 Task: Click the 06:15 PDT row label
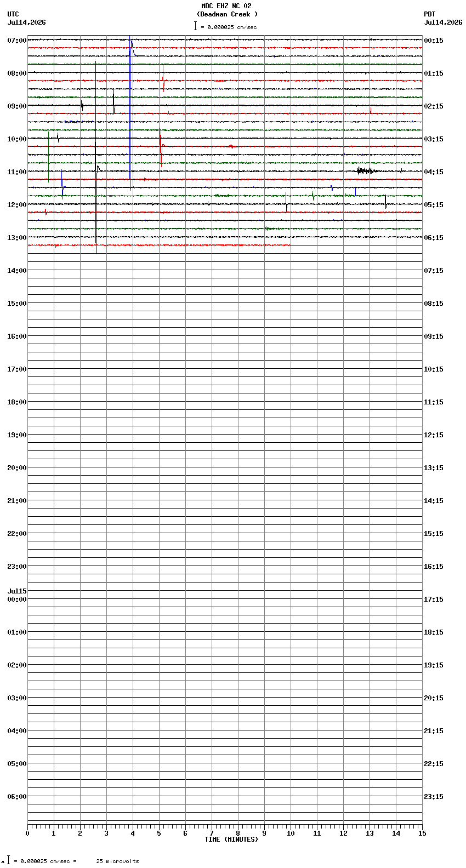click(x=434, y=238)
